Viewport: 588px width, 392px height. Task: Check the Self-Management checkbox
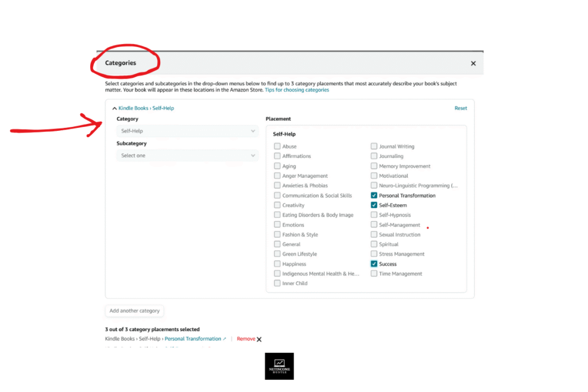[x=374, y=224]
